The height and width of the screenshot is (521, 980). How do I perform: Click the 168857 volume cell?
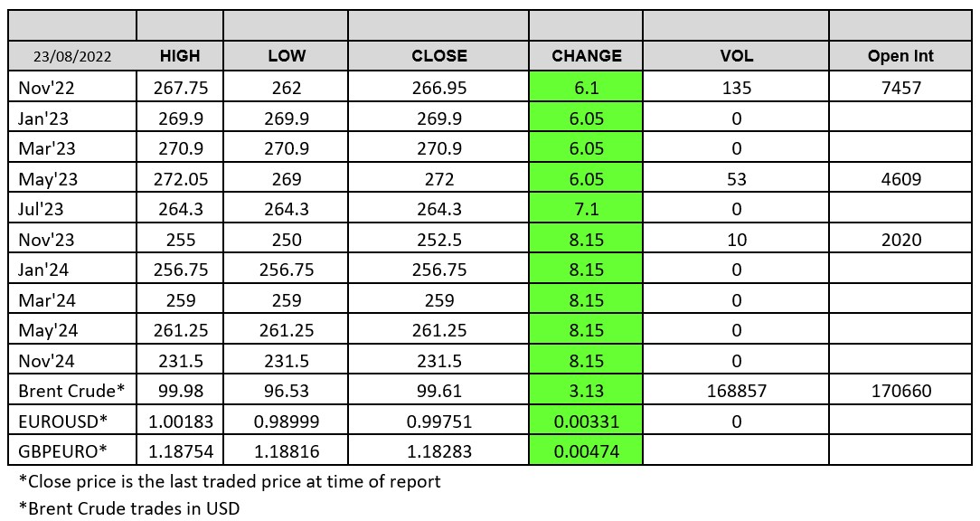point(736,392)
